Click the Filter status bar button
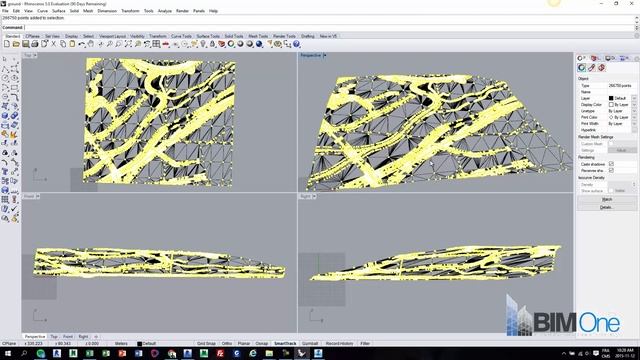This screenshot has width=640, height=360. coord(365,344)
